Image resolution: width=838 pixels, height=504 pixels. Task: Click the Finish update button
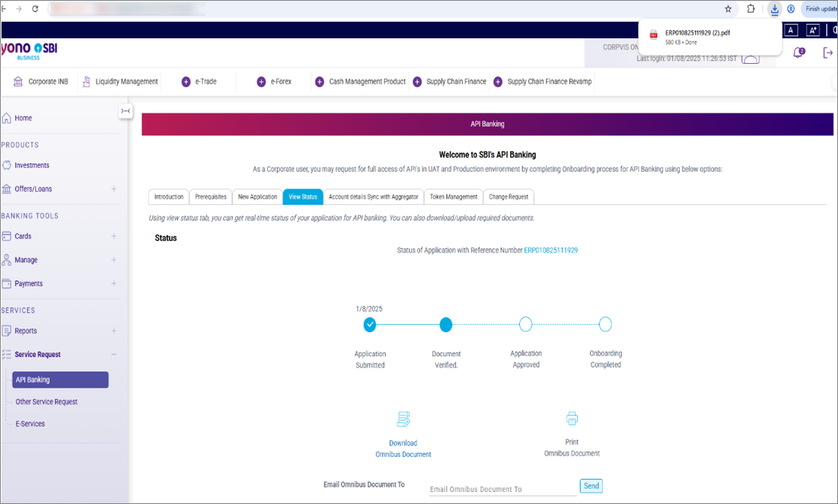click(x=820, y=8)
